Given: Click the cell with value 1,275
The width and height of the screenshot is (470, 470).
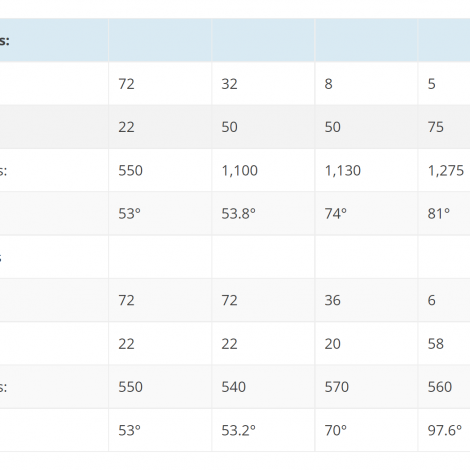Looking at the screenshot, I should (x=444, y=170).
